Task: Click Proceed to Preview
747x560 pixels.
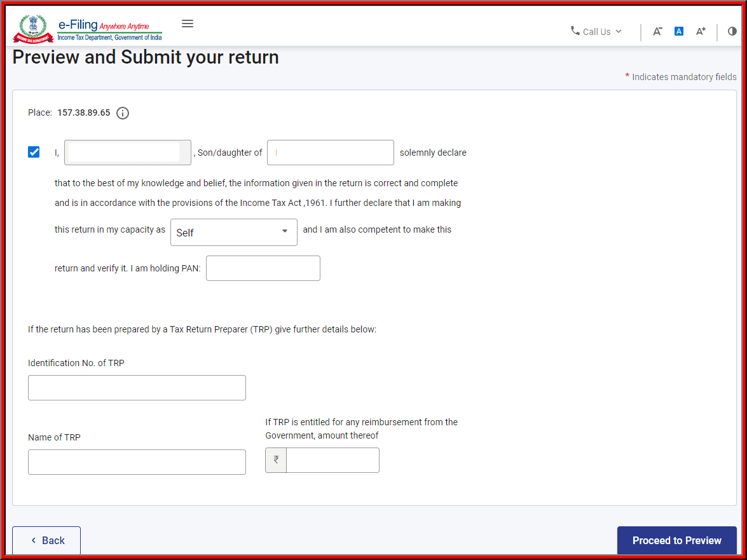Action: (x=676, y=540)
